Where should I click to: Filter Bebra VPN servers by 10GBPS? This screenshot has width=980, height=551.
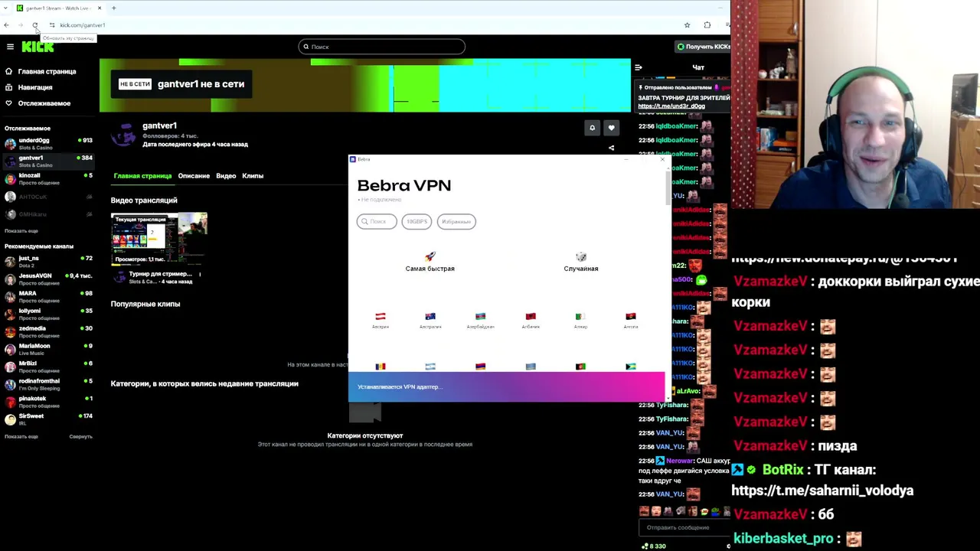point(416,222)
